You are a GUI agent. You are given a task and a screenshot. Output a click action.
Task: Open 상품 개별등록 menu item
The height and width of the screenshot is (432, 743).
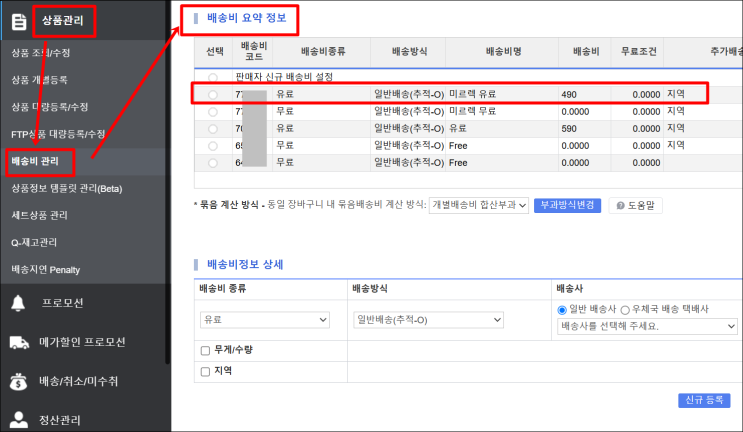39,80
